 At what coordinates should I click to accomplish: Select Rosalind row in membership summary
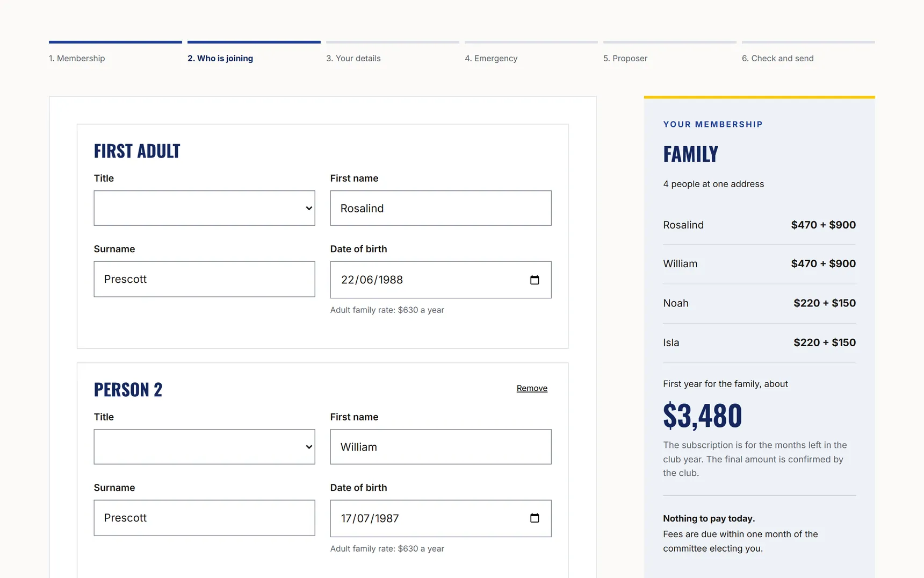[760, 225]
